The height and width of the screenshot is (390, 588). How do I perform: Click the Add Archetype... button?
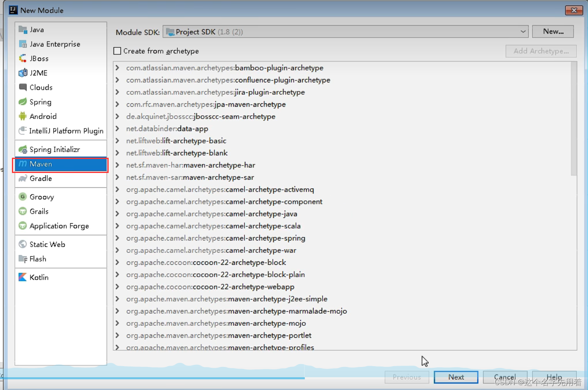tap(541, 51)
